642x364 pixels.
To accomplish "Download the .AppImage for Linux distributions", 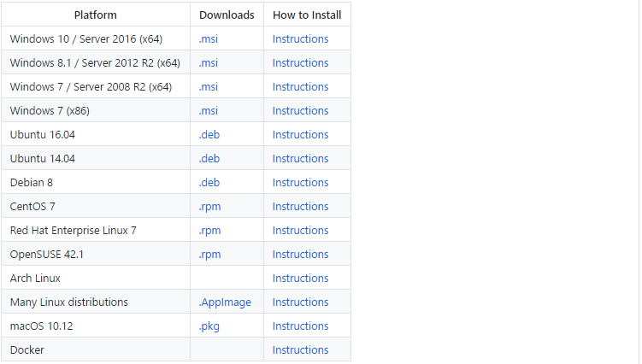I will click(225, 302).
